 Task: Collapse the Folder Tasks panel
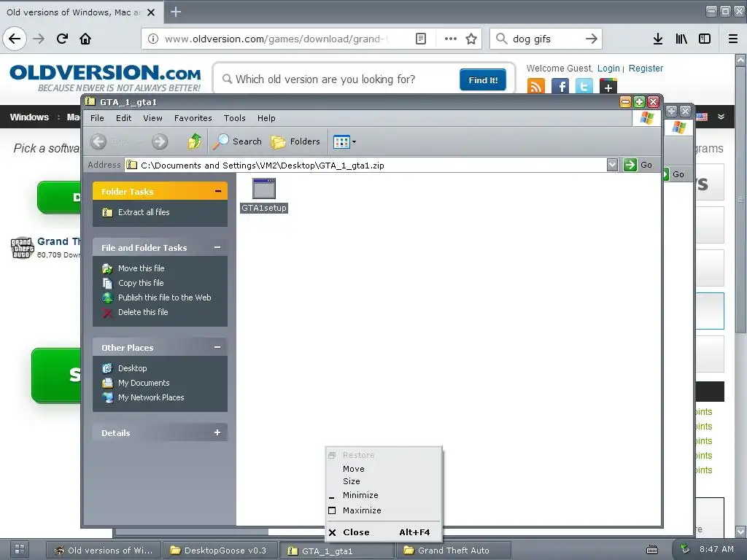(217, 192)
